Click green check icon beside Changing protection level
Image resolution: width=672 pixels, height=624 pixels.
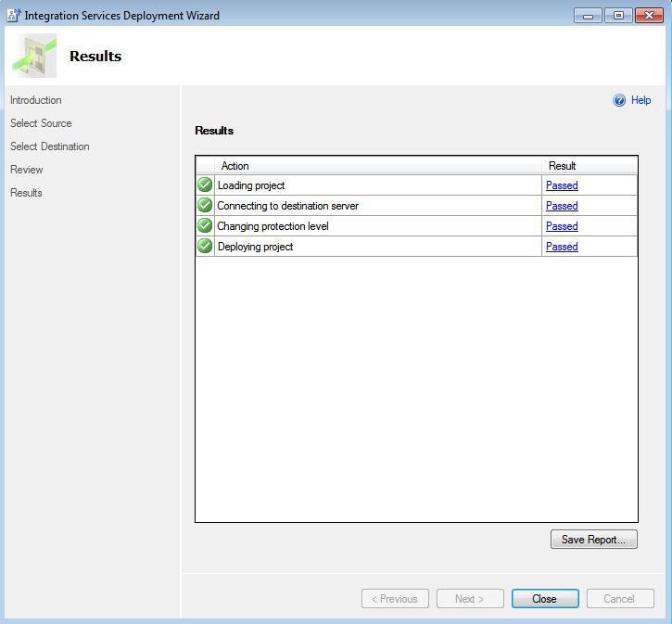coord(205,226)
